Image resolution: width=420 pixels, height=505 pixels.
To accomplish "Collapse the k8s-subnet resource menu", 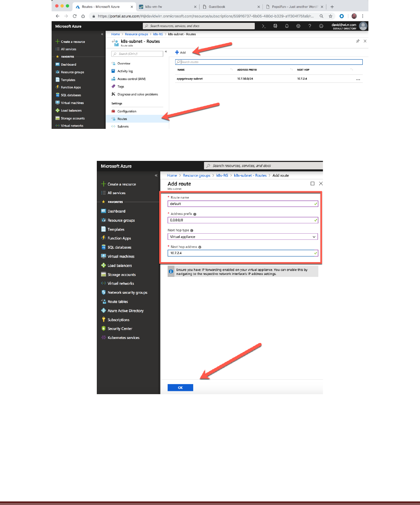I will click(x=166, y=52).
